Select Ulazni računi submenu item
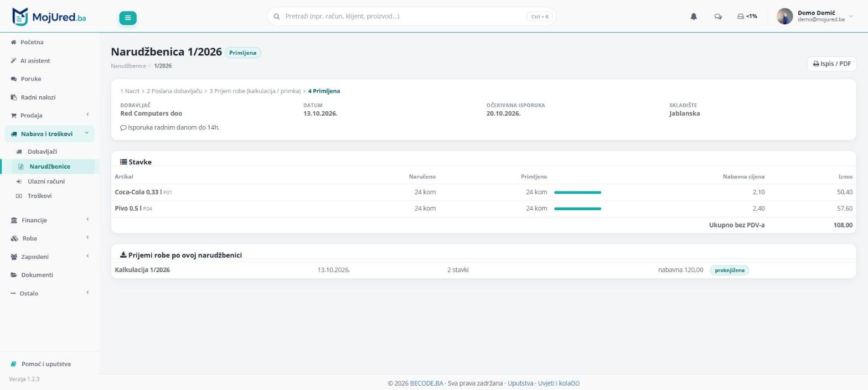The width and height of the screenshot is (868, 390). coord(46,181)
